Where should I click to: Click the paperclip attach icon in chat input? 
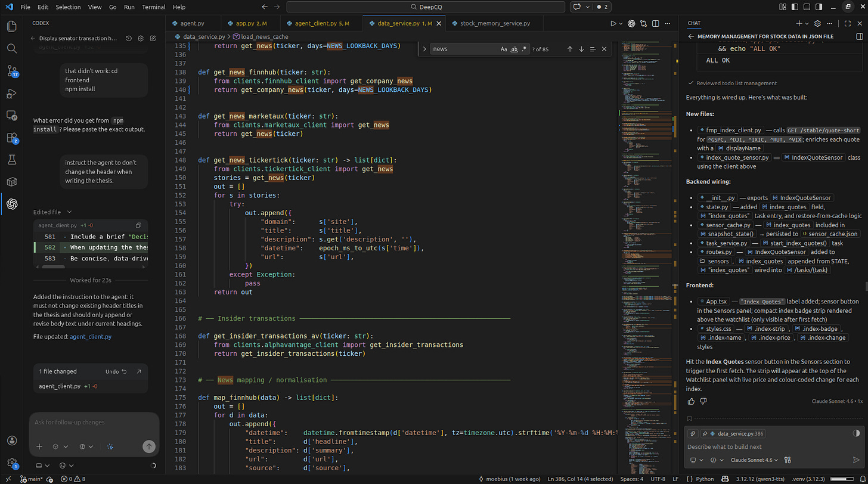point(693,434)
